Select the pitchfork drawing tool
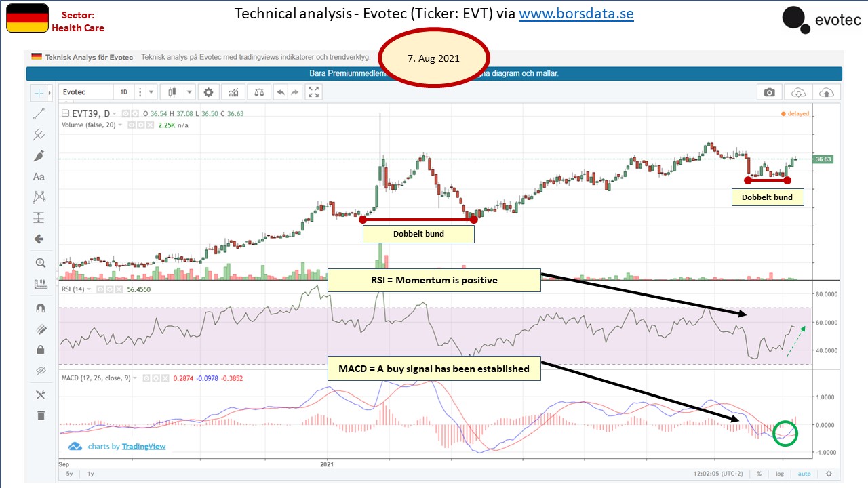 [39, 136]
